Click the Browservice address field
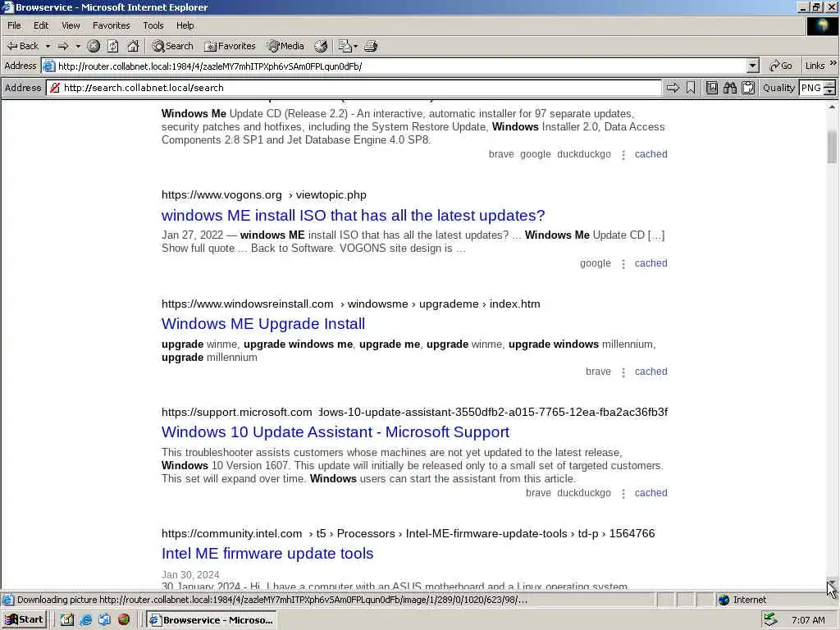840x630 pixels. coord(354,88)
